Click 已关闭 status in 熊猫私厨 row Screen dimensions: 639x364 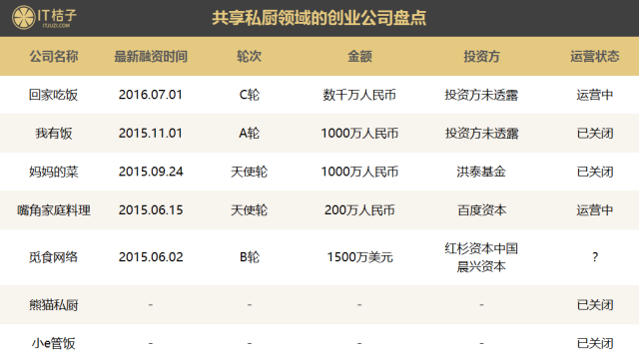[595, 304]
